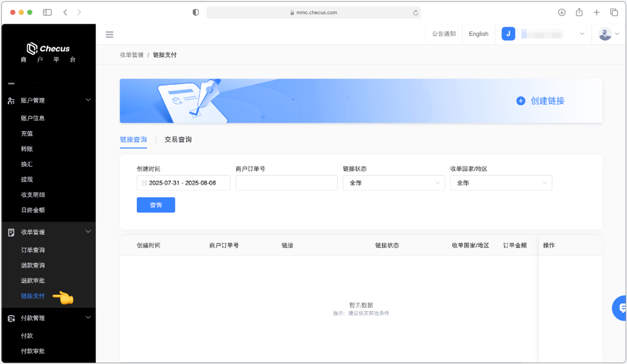Open the 收单国家/地区 dropdown
The height and width of the screenshot is (364, 627).
[x=501, y=183]
